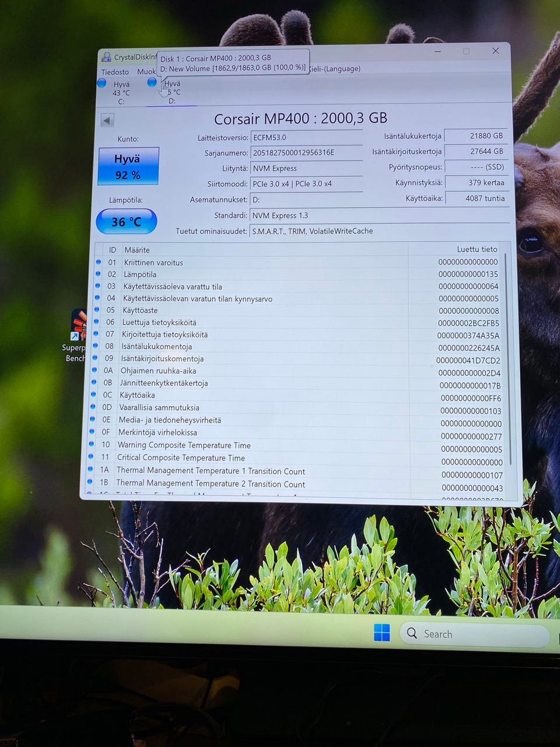Click the taskbar Search box
The width and height of the screenshot is (560, 747).
pyautogui.click(x=474, y=634)
